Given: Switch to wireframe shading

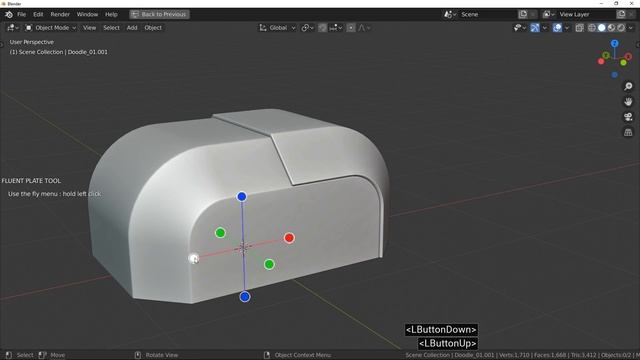Looking at the screenshot, I should (x=591, y=28).
